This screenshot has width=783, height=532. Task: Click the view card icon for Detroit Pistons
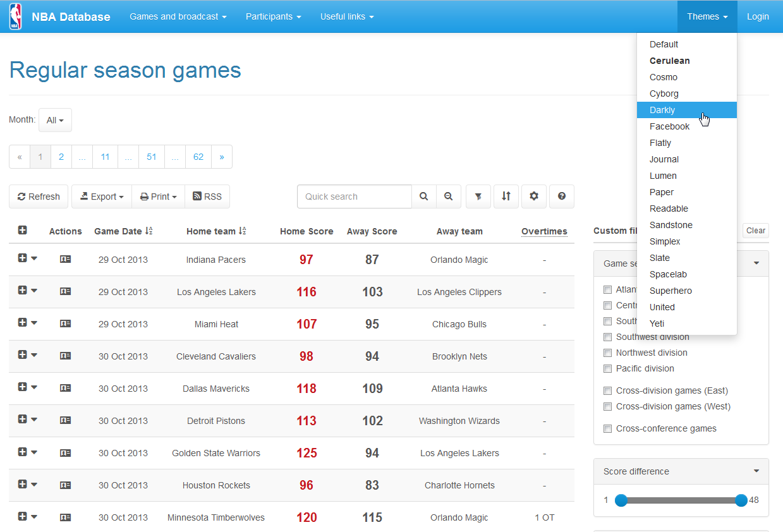coord(65,420)
